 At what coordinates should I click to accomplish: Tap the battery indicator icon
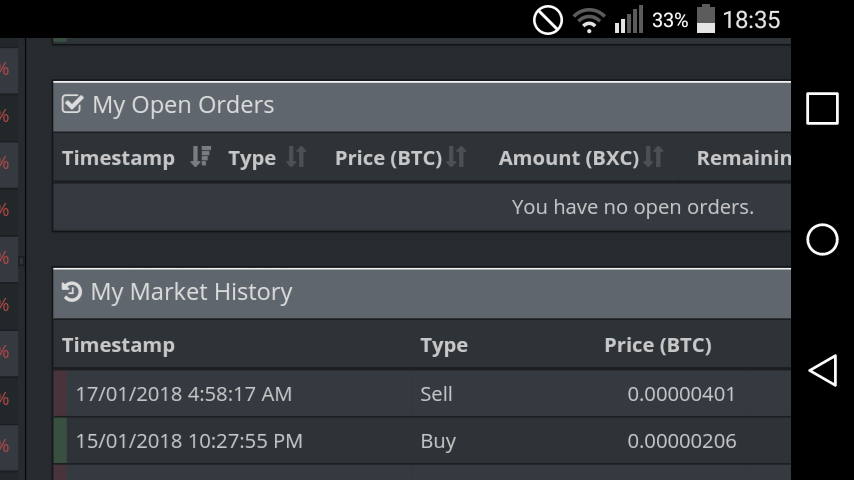coord(706,19)
